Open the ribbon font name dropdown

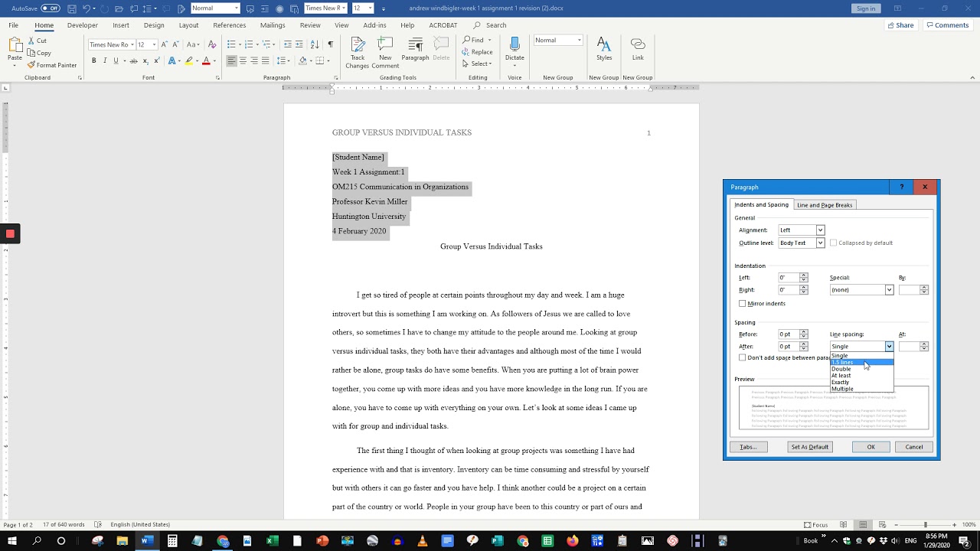132,44
